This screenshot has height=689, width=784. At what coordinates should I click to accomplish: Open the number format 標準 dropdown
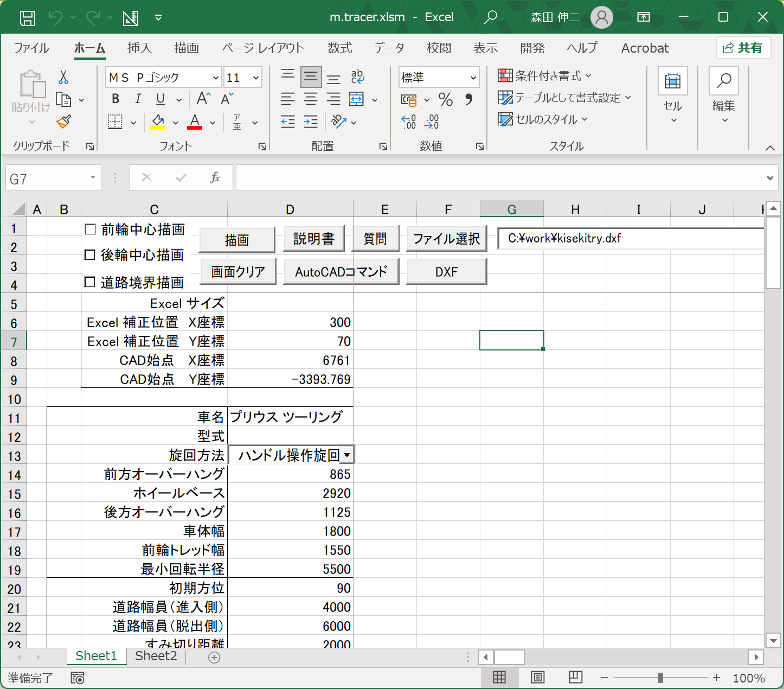click(473, 78)
